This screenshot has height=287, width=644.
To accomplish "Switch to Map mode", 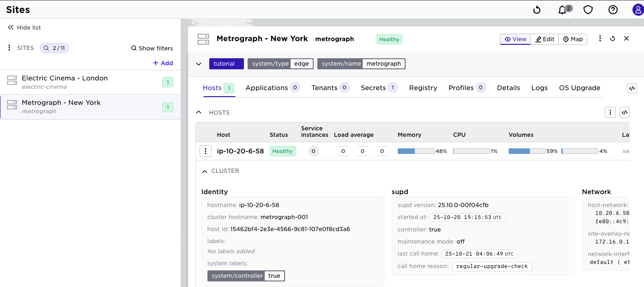I will coord(573,39).
